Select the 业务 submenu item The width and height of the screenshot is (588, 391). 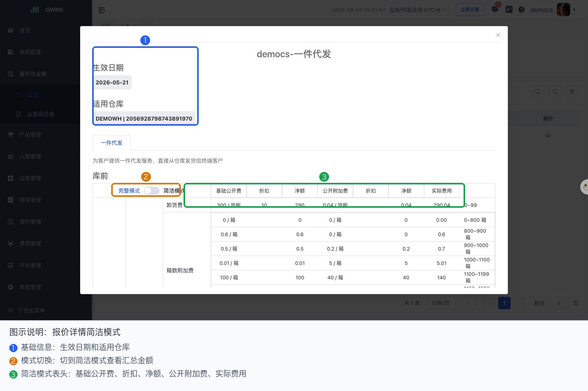(33, 95)
